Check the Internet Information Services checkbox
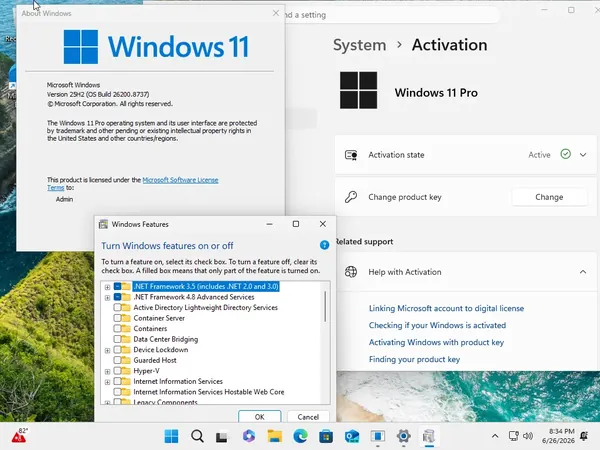The height and width of the screenshot is (450, 600). click(117, 381)
